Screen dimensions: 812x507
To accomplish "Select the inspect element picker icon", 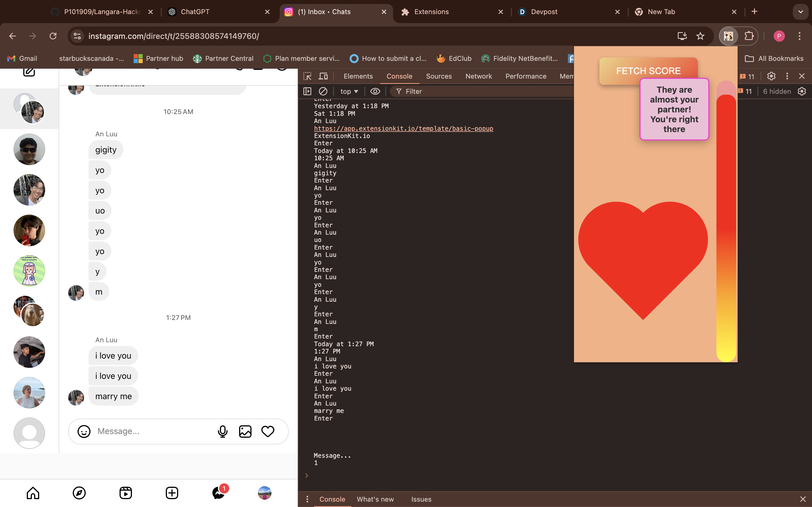I will tap(307, 76).
